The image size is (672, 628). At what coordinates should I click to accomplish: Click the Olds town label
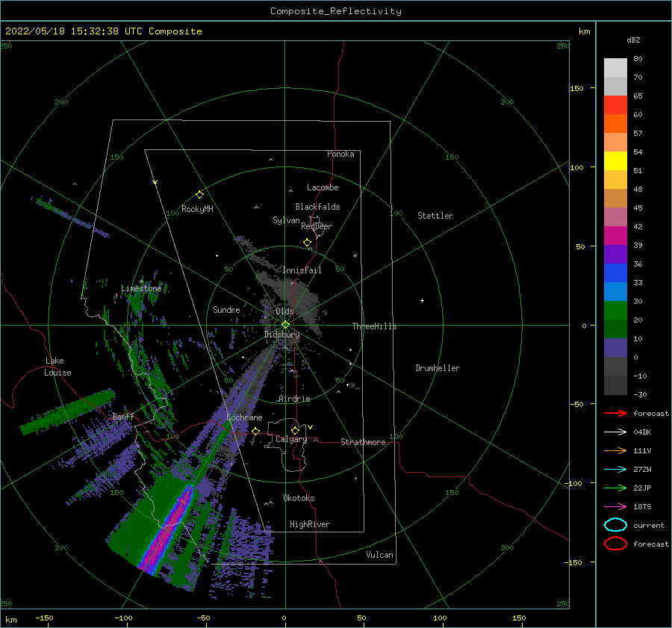[x=284, y=311]
